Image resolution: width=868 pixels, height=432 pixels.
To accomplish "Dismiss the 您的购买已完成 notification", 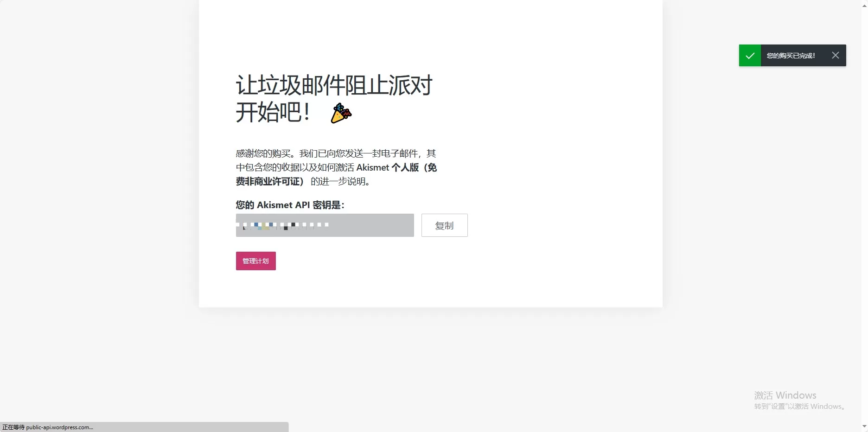I will point(835,55).
